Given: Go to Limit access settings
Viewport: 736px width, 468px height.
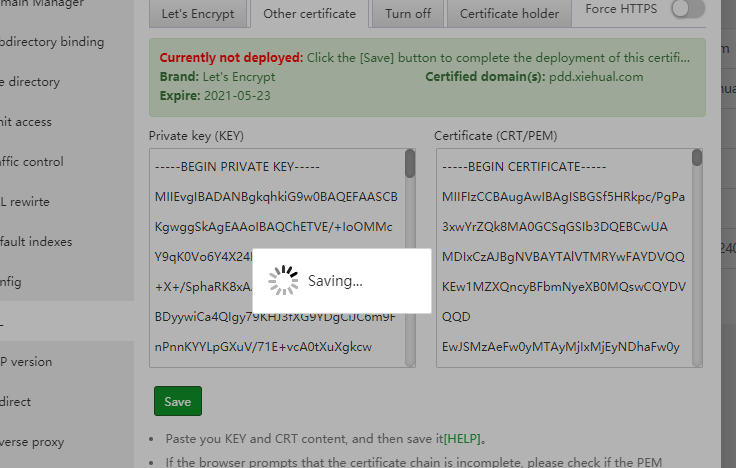Looking at the screenshot, I should click(x=28, y=122).
